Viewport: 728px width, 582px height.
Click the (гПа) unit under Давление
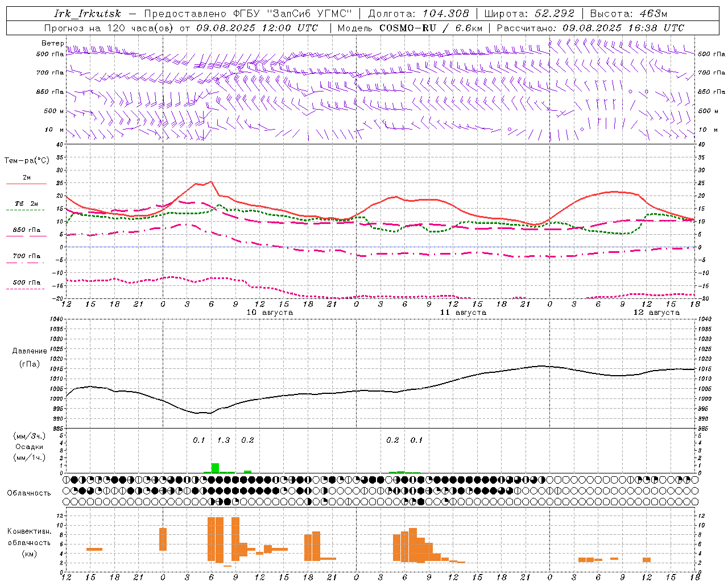[x=30, y=364]
